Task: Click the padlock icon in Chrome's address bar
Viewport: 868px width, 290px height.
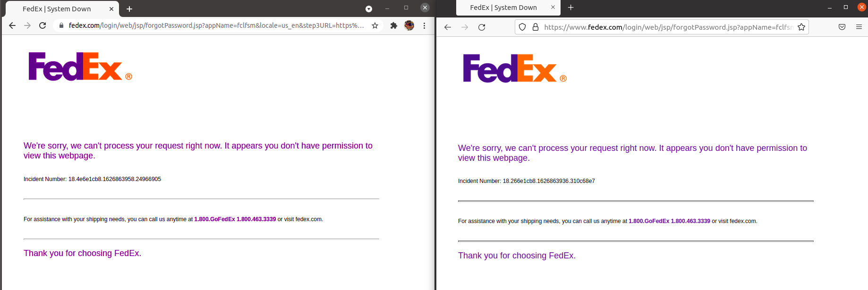Action: tap(62, 26)
